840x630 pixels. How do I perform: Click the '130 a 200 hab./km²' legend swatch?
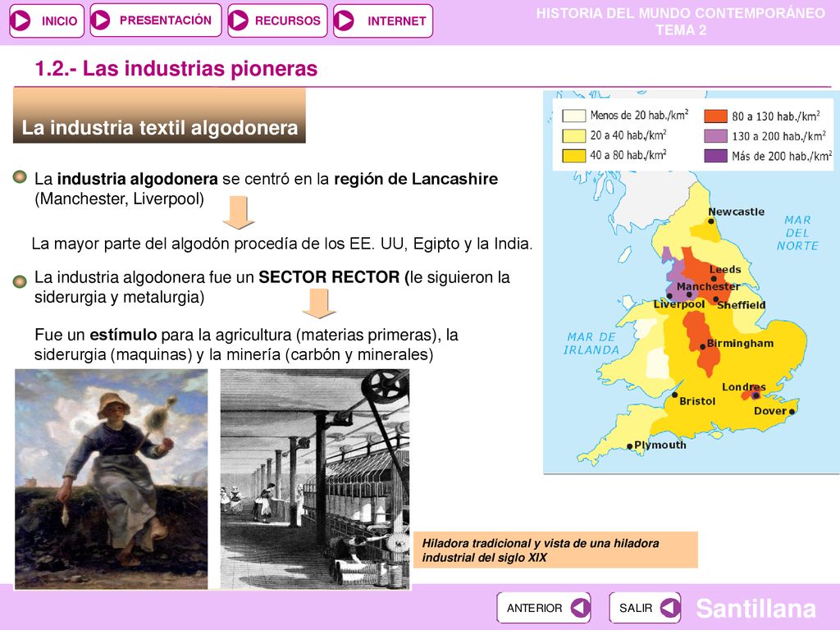tap(715, 136)
